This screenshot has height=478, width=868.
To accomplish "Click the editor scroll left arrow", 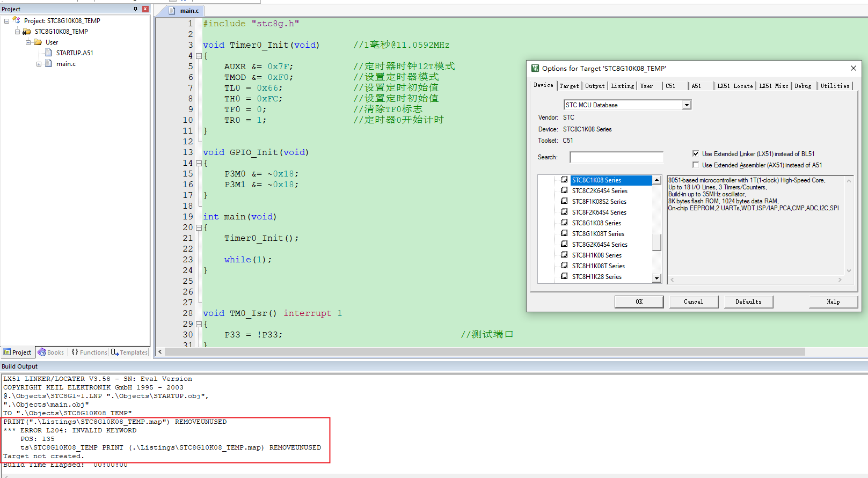I will tap(160, 352).
